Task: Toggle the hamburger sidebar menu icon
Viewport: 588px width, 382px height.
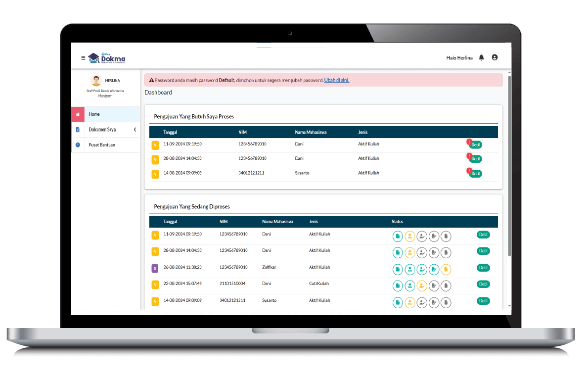Action: 83,58
